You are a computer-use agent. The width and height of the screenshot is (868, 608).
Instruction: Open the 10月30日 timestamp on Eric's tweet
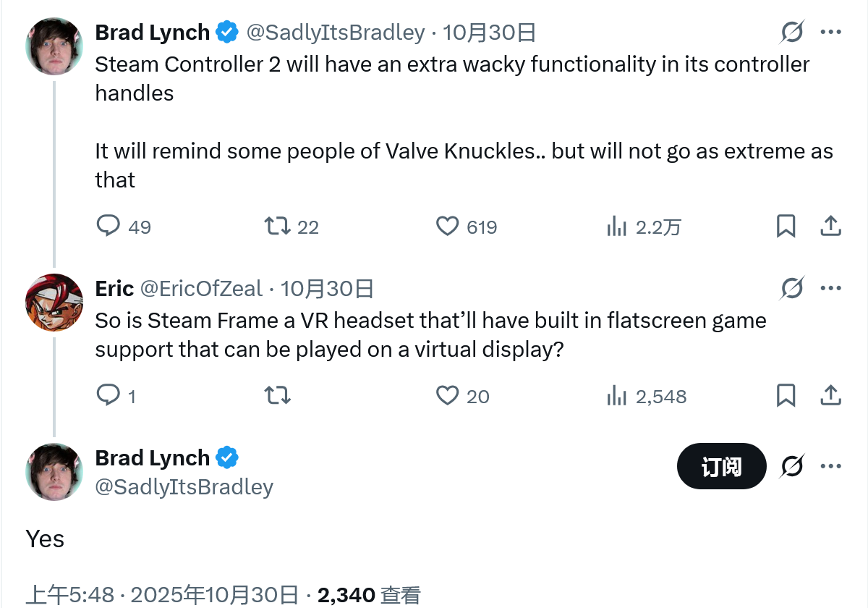[327, 289]
